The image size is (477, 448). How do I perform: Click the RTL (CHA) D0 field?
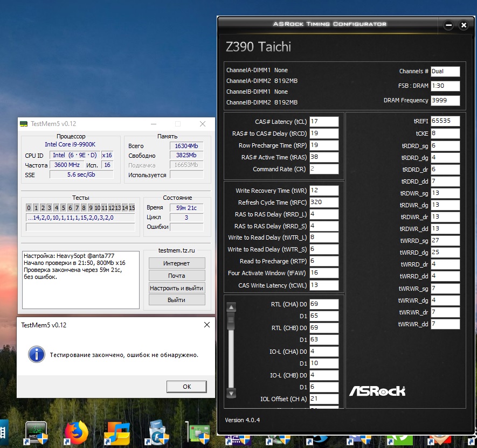[324, 304]
